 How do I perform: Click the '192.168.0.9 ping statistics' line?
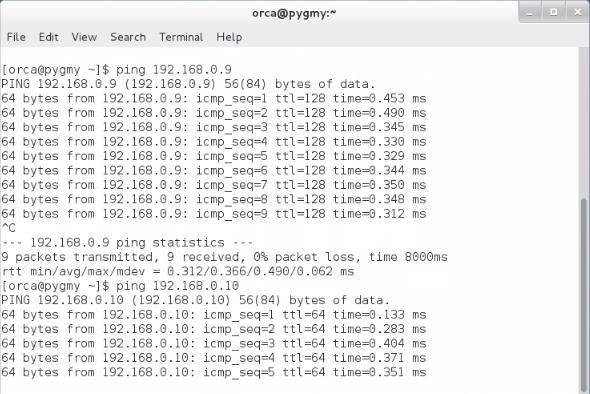tap(127, 243)
